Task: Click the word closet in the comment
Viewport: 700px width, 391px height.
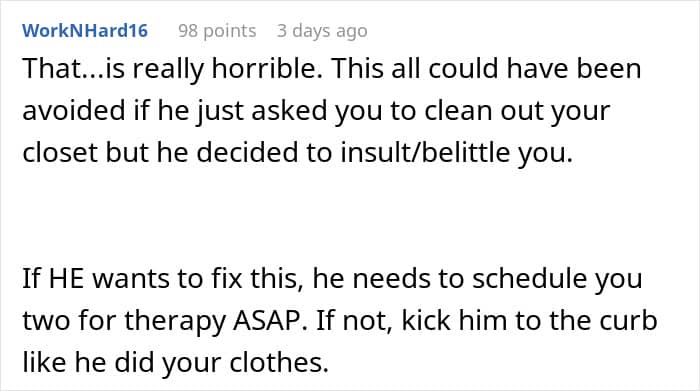Action: click(60, 152)
